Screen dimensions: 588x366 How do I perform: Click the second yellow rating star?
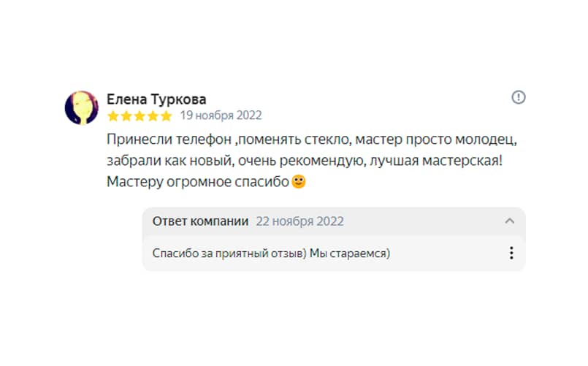coord(126,115)
